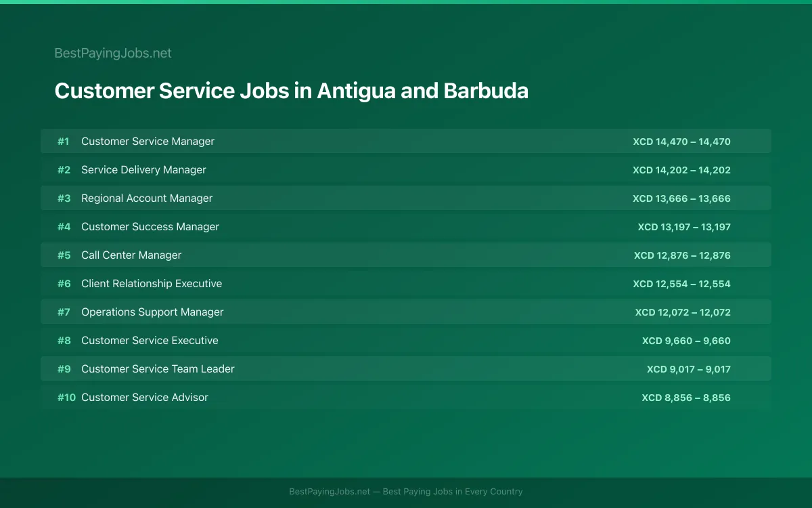The width and height of the screenshot is (812, 508).
Task: Click rank number #4
Action: point(64,227)
